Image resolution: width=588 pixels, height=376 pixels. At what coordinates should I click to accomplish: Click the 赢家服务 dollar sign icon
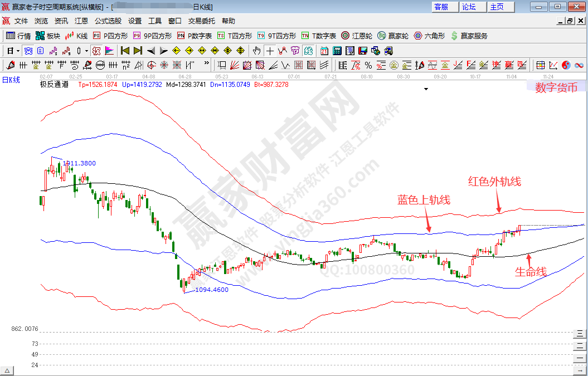point(454,36)
